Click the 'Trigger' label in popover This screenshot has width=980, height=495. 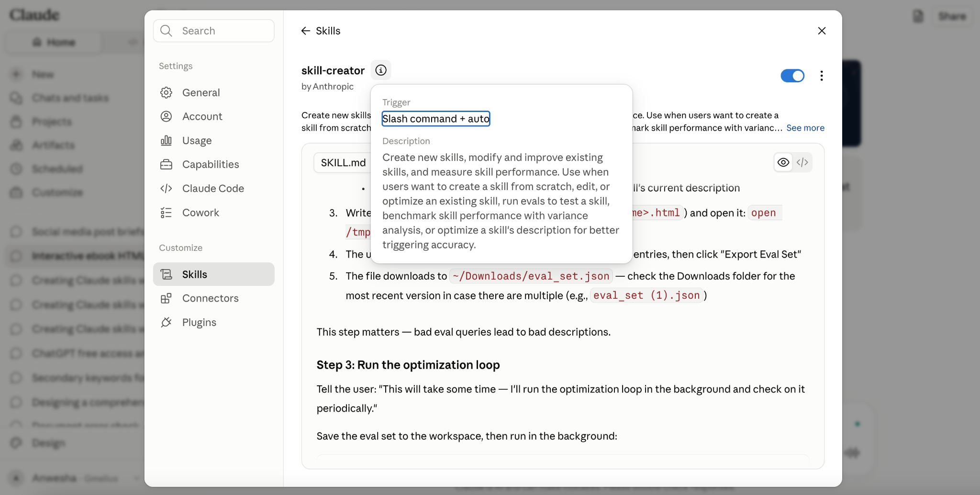[x=396, y=102]
